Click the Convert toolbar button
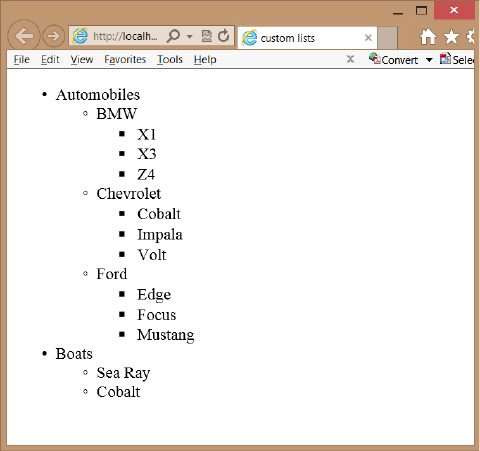This screenshot has height=451, width=480. pos(393,59)
